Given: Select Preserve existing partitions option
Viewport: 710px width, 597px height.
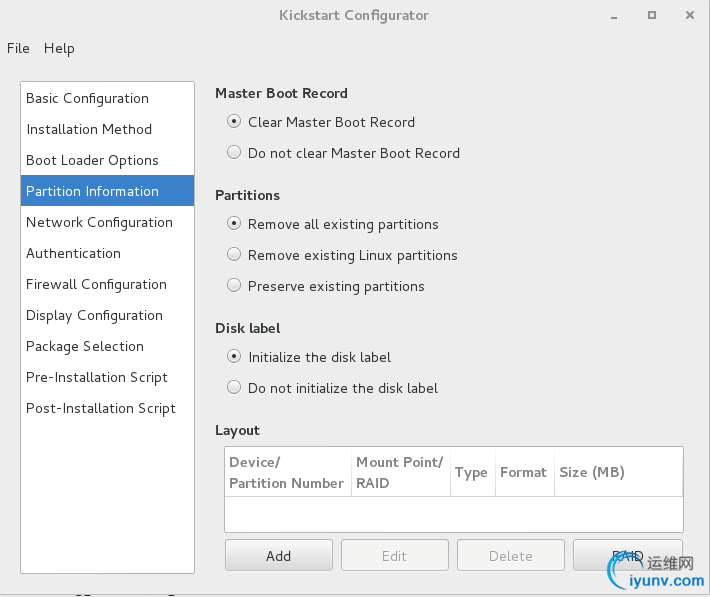Looking at the screenshot, I should click(x=234, y=286).
